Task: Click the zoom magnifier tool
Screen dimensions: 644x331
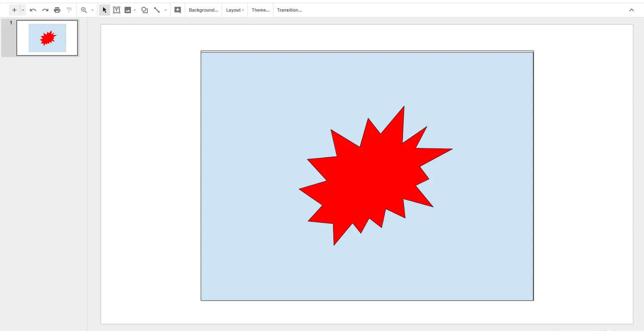Action: (x=84, y=10)
